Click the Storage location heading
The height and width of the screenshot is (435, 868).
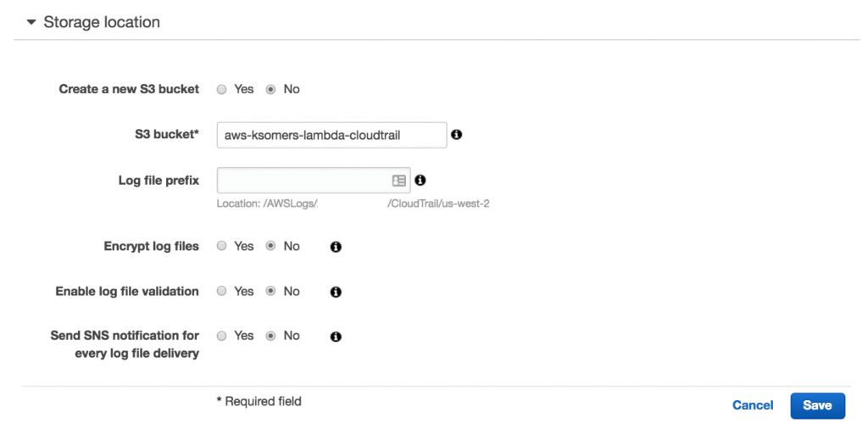pyautogui.click(x=102, y=22)
